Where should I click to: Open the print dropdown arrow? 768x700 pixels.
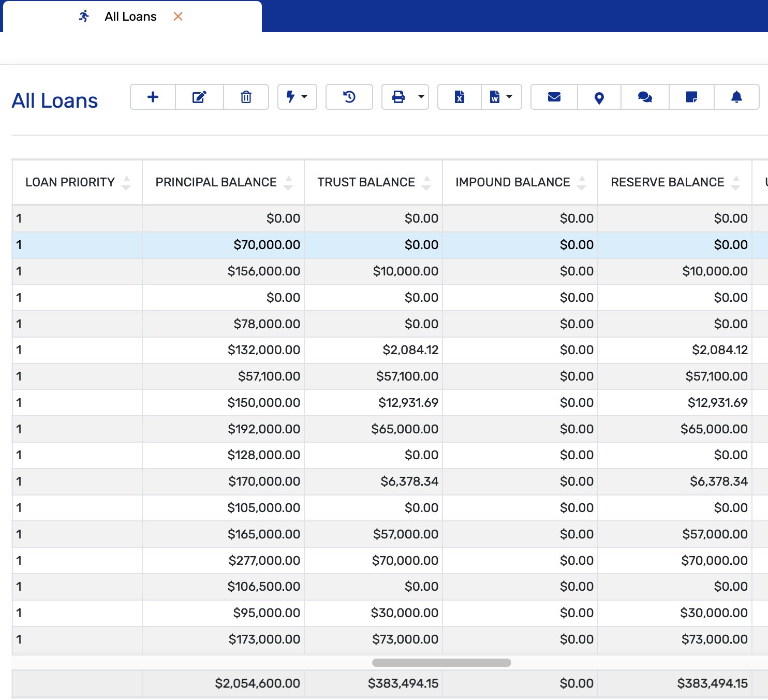point(420,96)
